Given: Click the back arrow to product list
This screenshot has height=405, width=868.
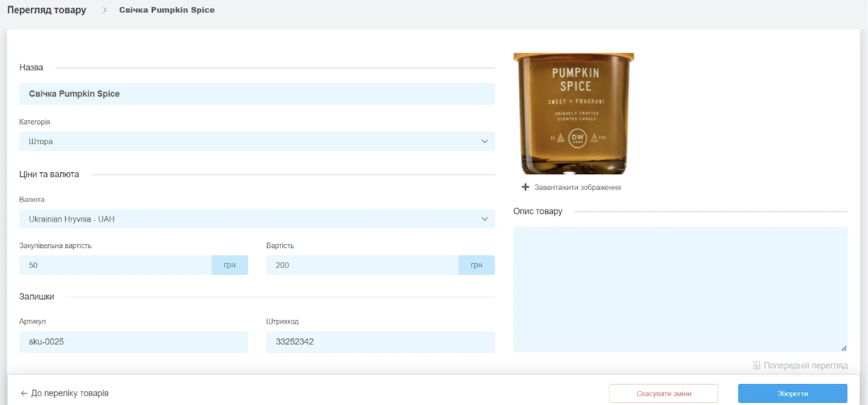Looking at the screenshot, I should point(24,393).
